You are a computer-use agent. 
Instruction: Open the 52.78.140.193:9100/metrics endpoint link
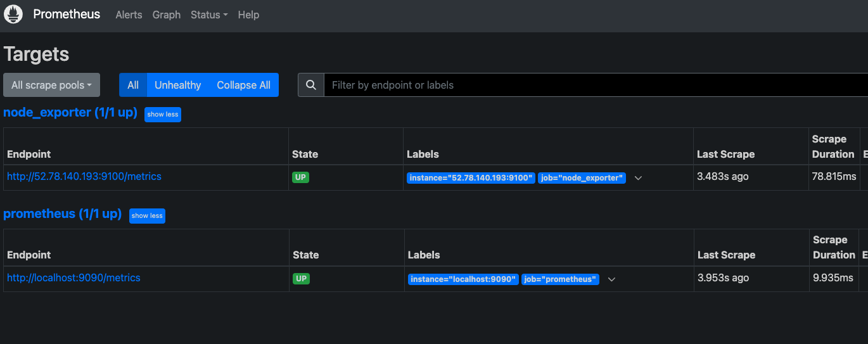[x=84, y=176]
